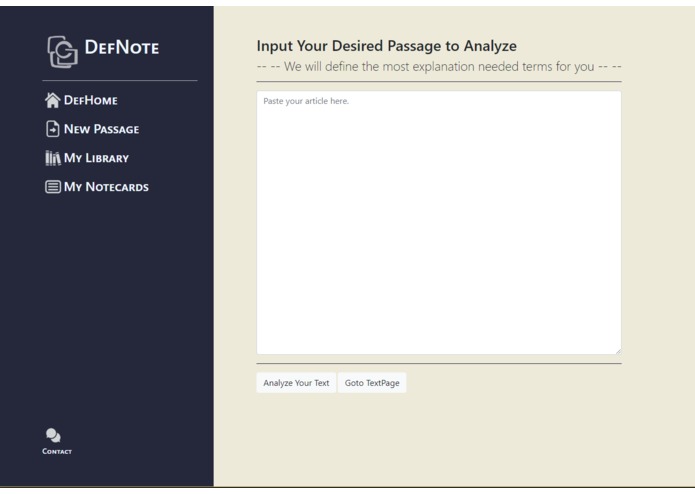Click the document icon beside New Passage
Viewport: 695px width, 494px height.
[x=52, y=129]
